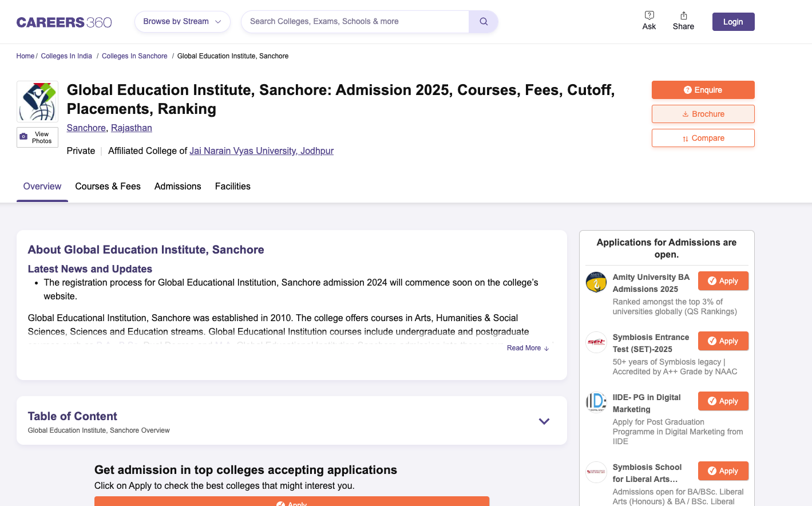Download the Brochure
This screenshot has height=506, width=812.
[x=703, y=114]
